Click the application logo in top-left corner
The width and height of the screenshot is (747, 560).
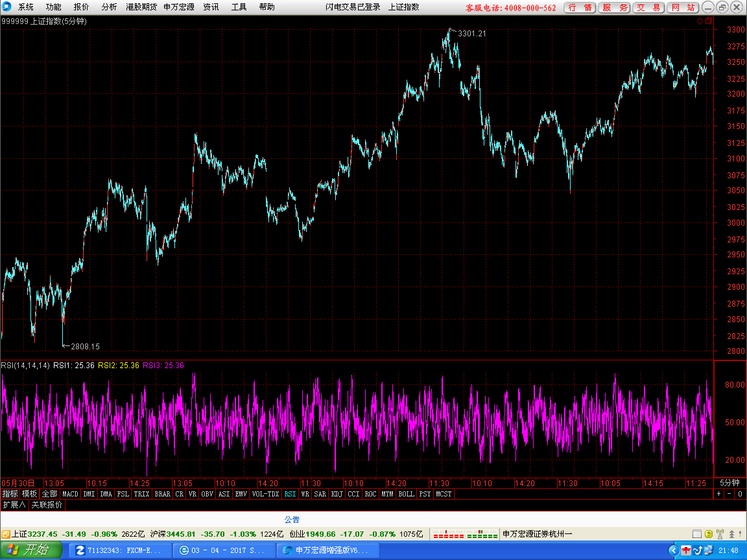click(6, 6)
